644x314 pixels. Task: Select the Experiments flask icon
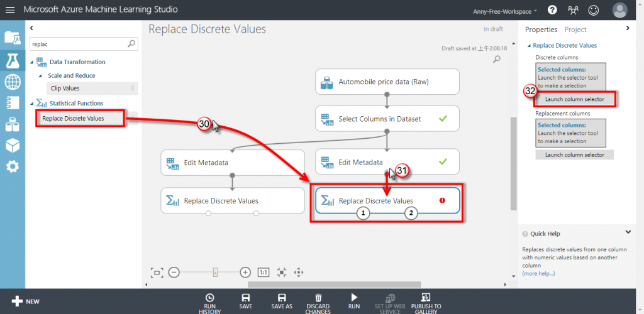13,60
